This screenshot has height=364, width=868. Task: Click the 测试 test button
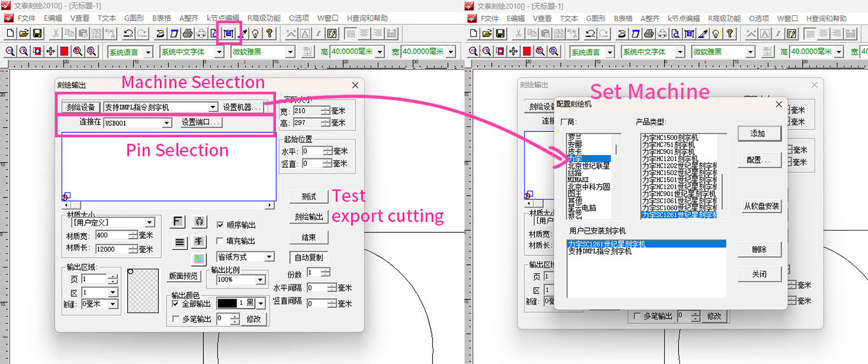(x=309, y=196)
